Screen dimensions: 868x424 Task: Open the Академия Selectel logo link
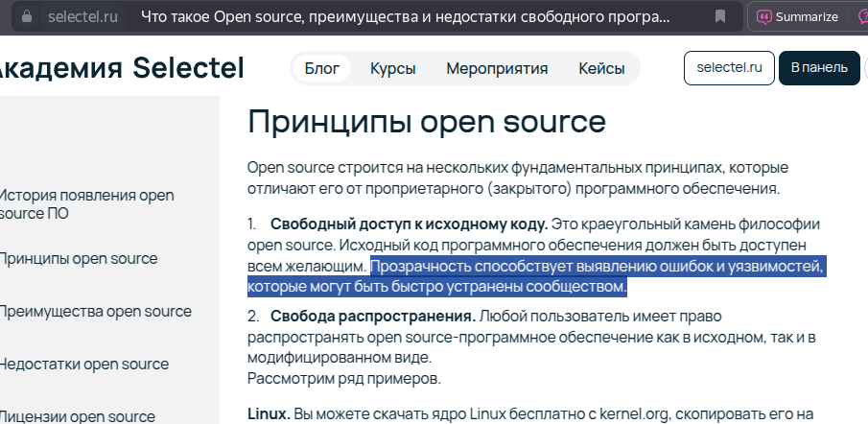click(x=121, y=68)
